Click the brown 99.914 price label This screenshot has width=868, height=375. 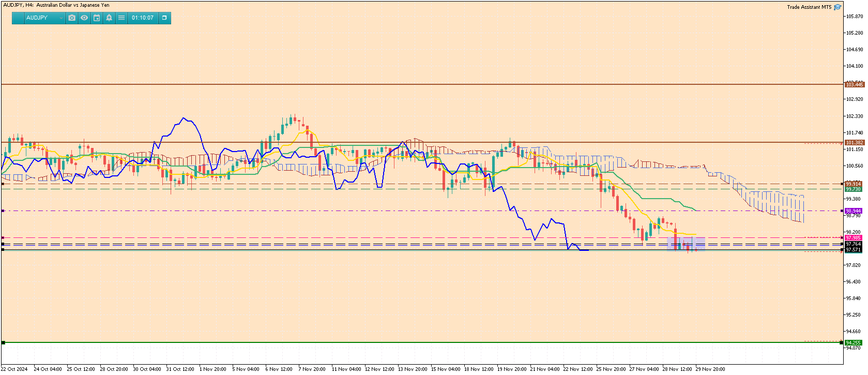(x=854, y=184)
